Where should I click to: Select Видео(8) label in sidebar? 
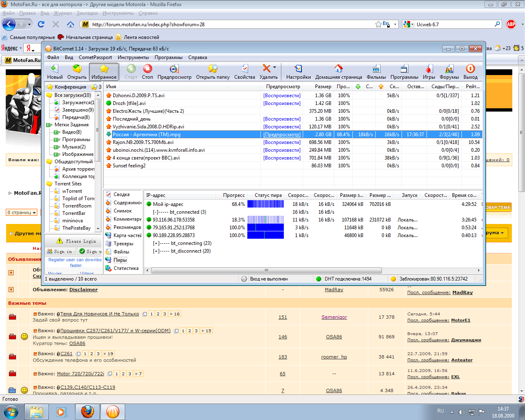[x=72, y=132]
